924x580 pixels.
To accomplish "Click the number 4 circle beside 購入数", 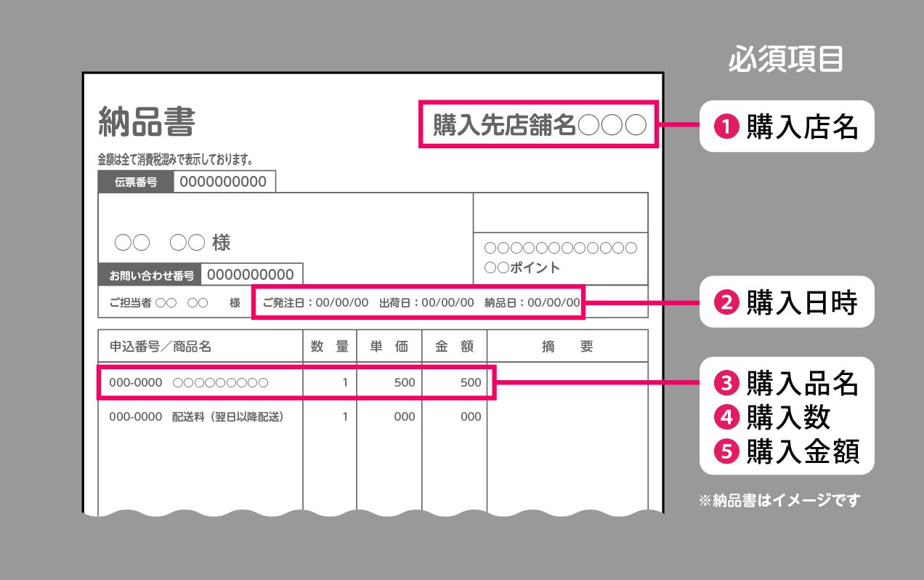I will 726,417.
